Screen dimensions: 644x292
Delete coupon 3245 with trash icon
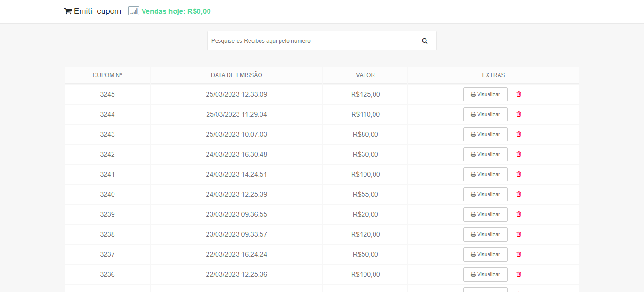[519, 94]
